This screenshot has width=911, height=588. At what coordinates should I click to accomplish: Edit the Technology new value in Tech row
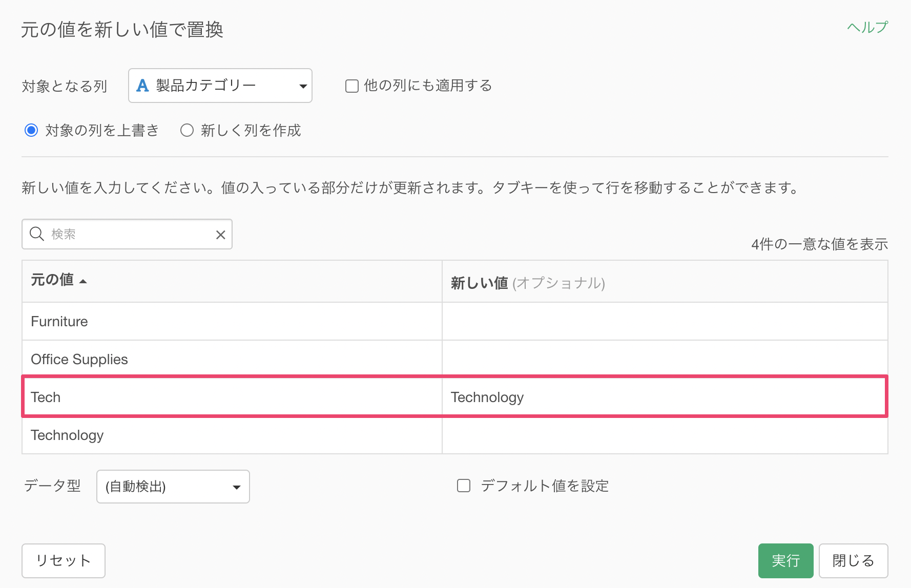(x=664, y=397)
